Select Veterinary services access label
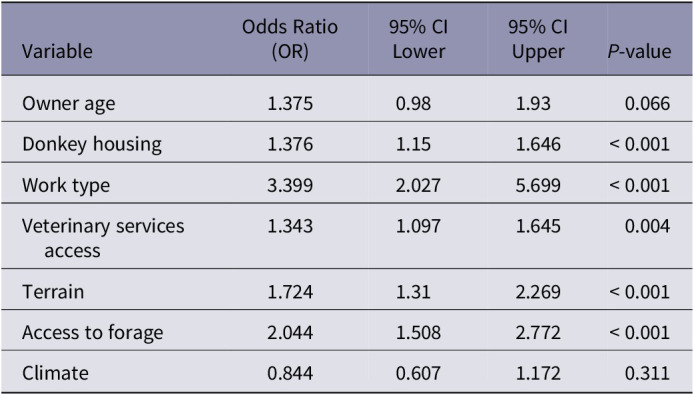Viewport: 694px width, 395px height. point(103,238)
